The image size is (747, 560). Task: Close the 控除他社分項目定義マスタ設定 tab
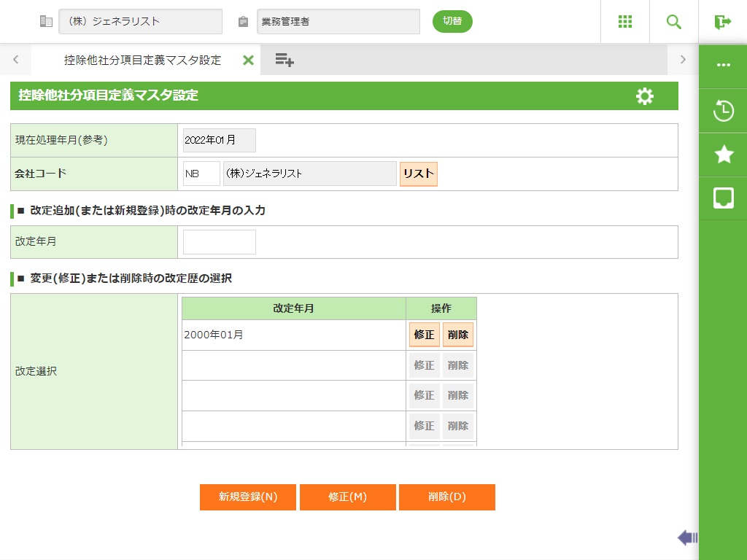[248, 60]
